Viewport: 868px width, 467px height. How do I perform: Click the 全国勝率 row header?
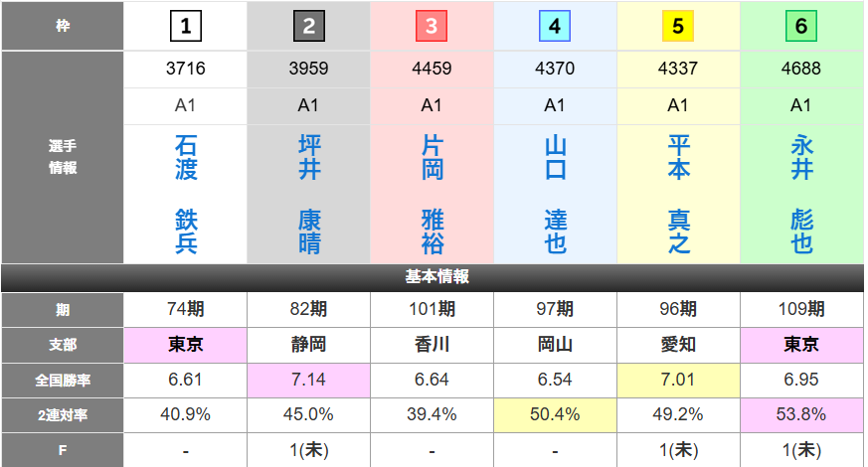[63, 379]
